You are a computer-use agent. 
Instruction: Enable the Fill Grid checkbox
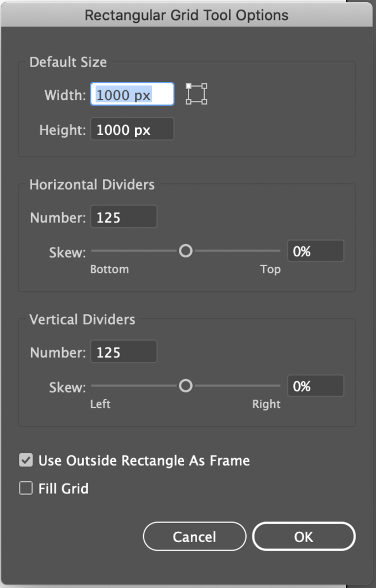(x=26, y=488)
